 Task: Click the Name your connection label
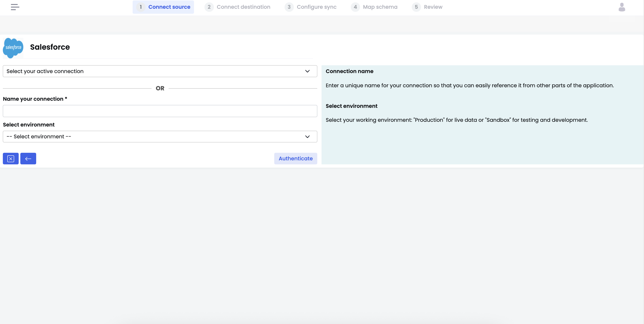tap(35, 99)
